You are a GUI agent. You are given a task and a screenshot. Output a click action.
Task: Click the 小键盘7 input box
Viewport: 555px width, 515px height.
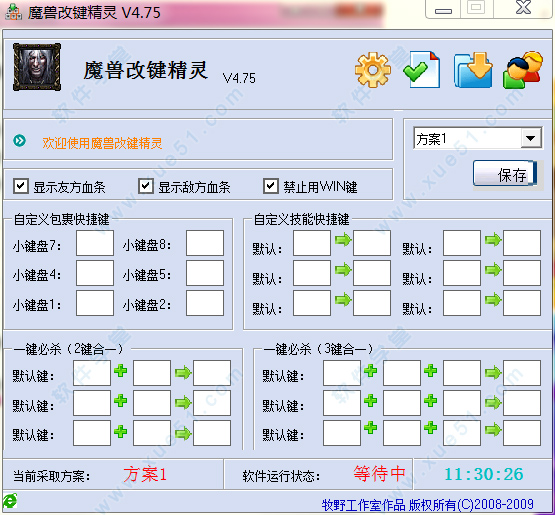tap(95, 243)
